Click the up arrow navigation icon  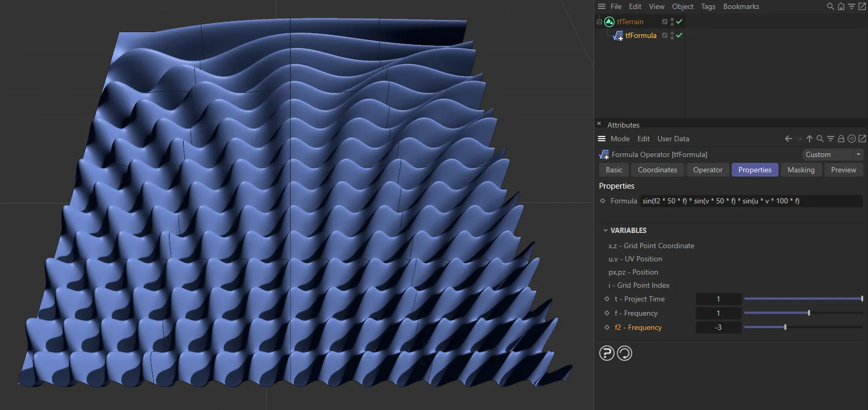[810, 139]
